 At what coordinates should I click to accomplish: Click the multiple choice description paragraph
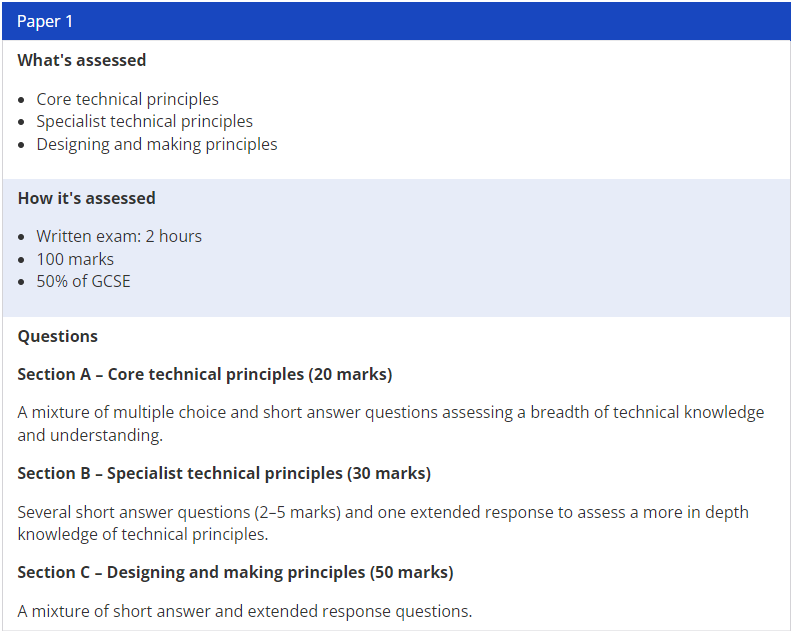[x=391, y=424]
